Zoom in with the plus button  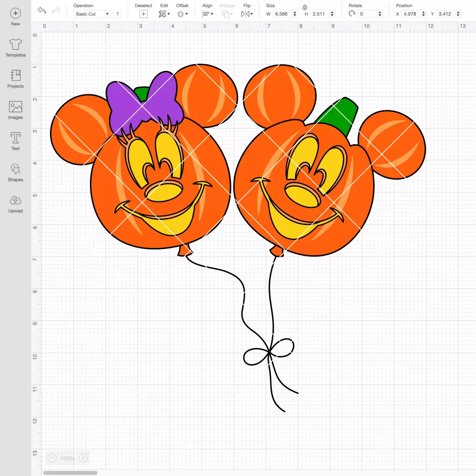click(x=83, y=458)
